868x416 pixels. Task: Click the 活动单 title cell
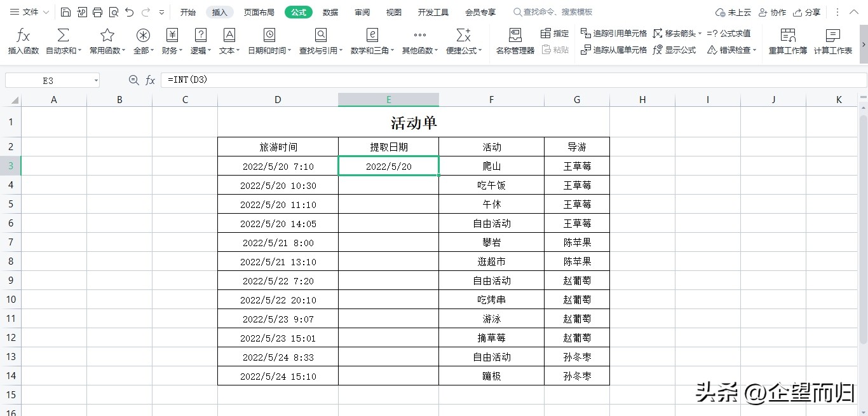pyautogui.click(x=414, y=122)
